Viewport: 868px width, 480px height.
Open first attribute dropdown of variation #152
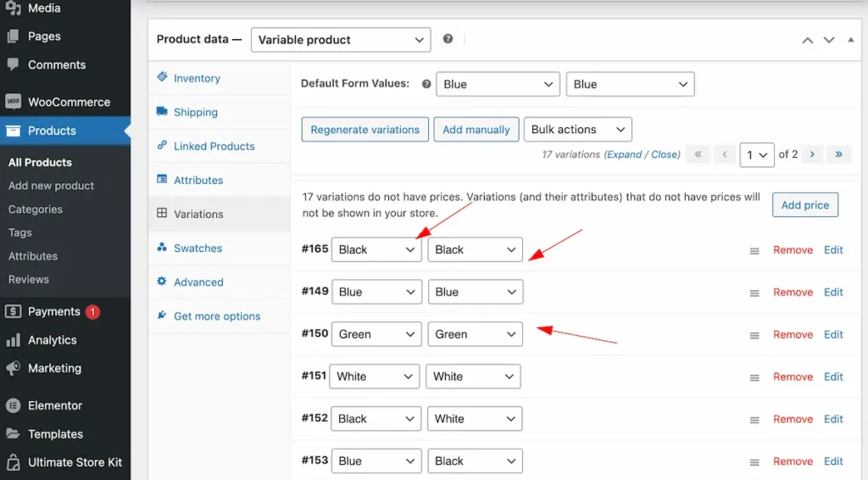tap(376, 419)
